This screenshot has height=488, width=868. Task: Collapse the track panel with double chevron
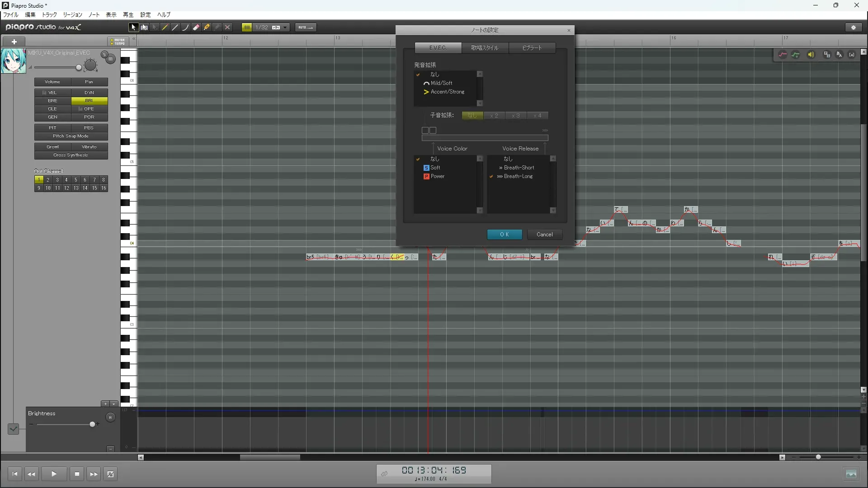(134, 39)
